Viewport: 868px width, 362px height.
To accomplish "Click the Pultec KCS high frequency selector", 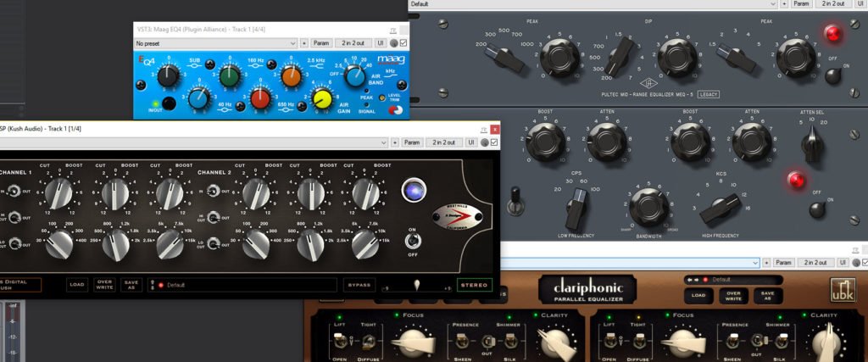I will coord(721,208).
